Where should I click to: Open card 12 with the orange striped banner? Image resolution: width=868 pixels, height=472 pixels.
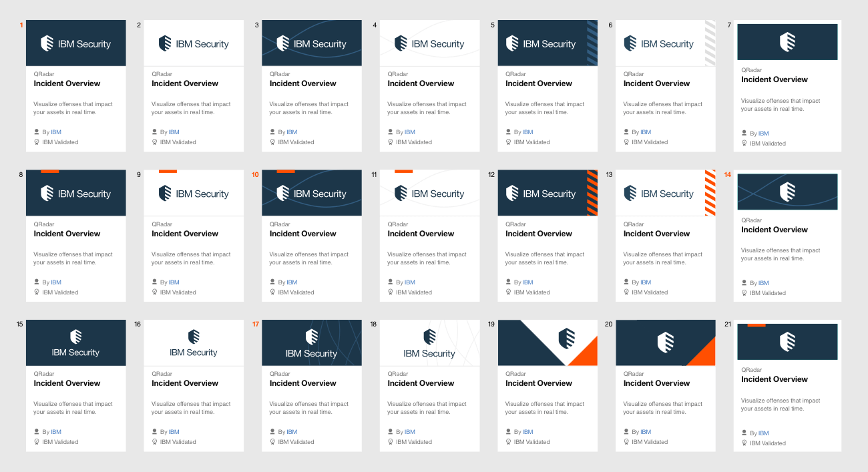pyautogui.click(x=548, y=193)
